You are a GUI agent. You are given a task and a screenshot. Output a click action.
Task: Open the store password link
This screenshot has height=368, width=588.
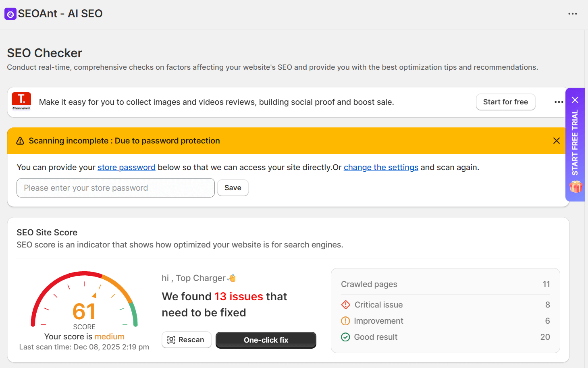[127, 167]
